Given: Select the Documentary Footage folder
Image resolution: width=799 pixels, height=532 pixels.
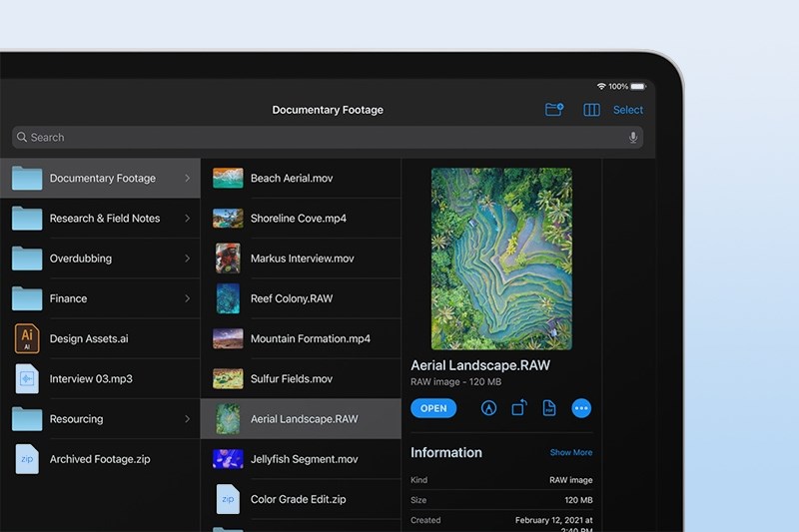Looking at the screenshot, I should tap(102, 179).
